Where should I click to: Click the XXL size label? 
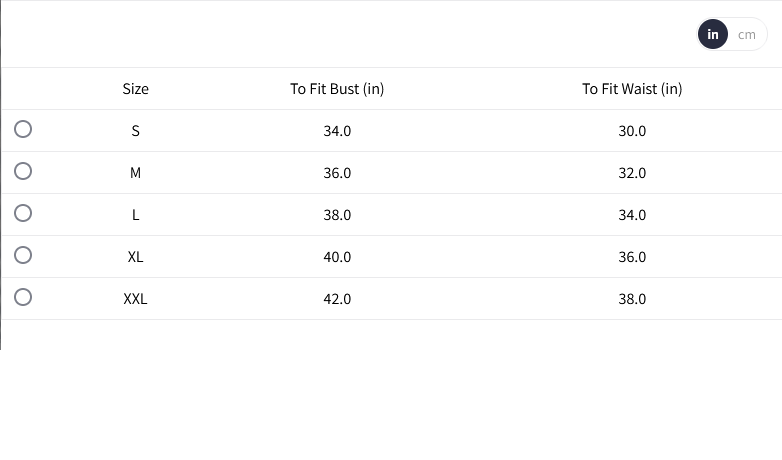pyautogui.click(x=135, y=299)
